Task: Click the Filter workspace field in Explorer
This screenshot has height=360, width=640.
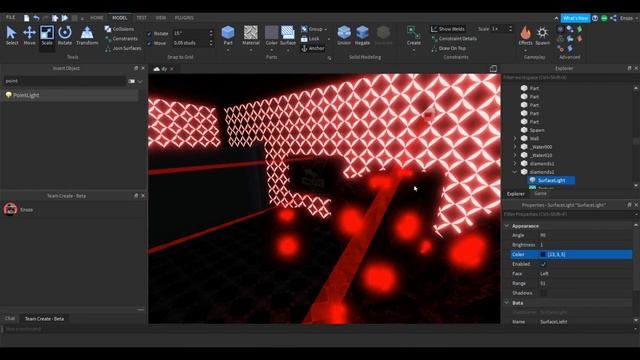Action: pyautogui.click(x=568, y=78)
